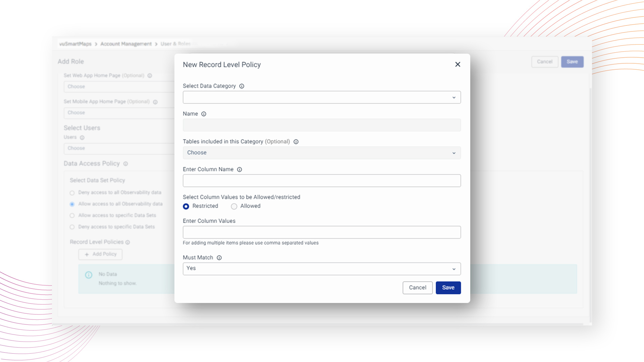
Task: Click Account Management breadcrumb
Action: click(x=126, y=44)
